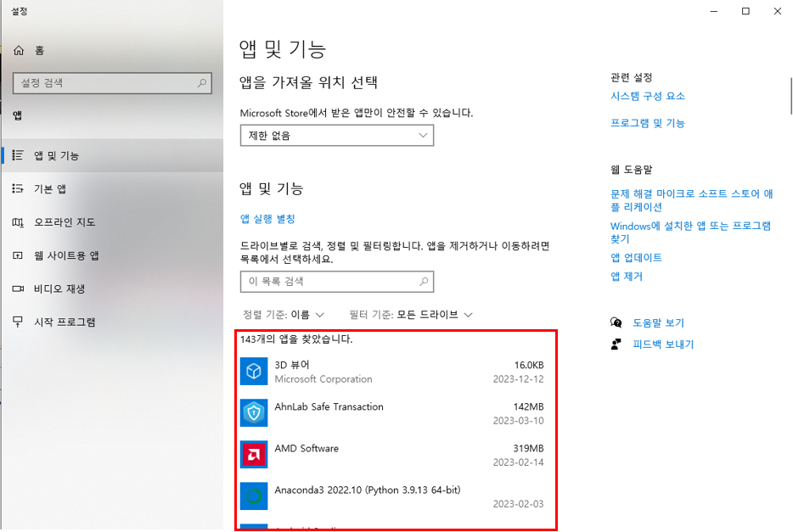Screen dimensions: 793x532
Task: Click the magnifier in app list search
Action: click(x=424, y=282)
